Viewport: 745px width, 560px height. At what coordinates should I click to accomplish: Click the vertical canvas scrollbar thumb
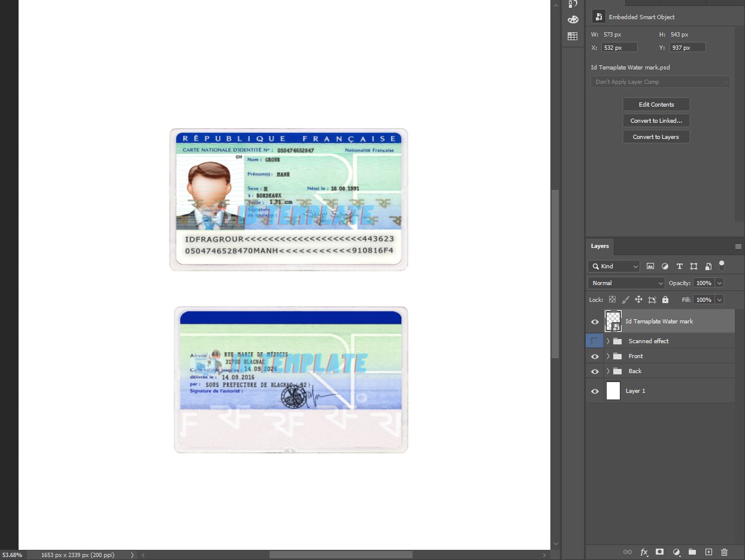[555, 274]
